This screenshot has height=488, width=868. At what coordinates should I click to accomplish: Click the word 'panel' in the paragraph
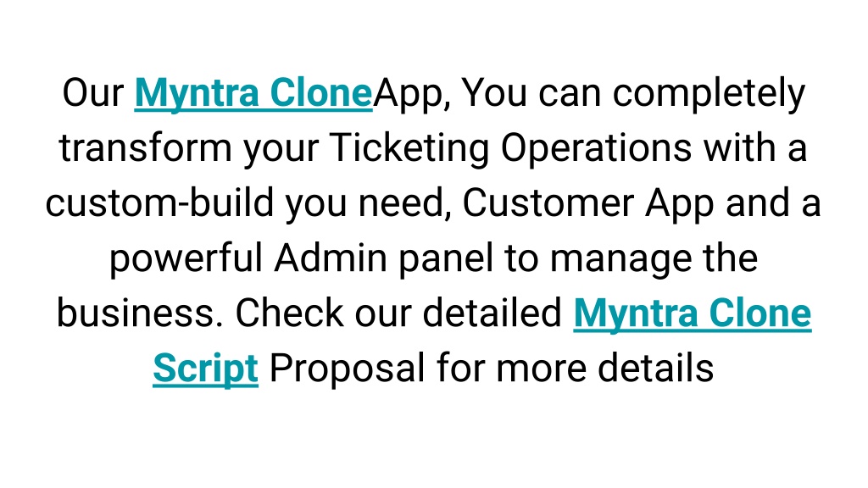pyautogui.click(x=446, y=259)
